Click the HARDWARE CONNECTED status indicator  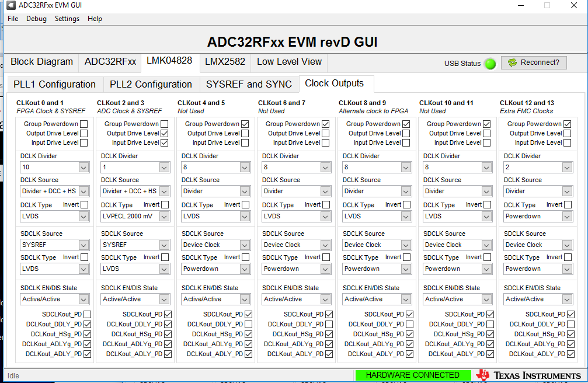pos(412,375)
